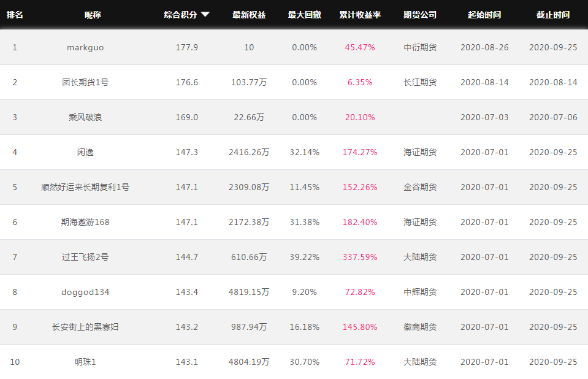Select the 11.45% max drawdown cell

305,187
